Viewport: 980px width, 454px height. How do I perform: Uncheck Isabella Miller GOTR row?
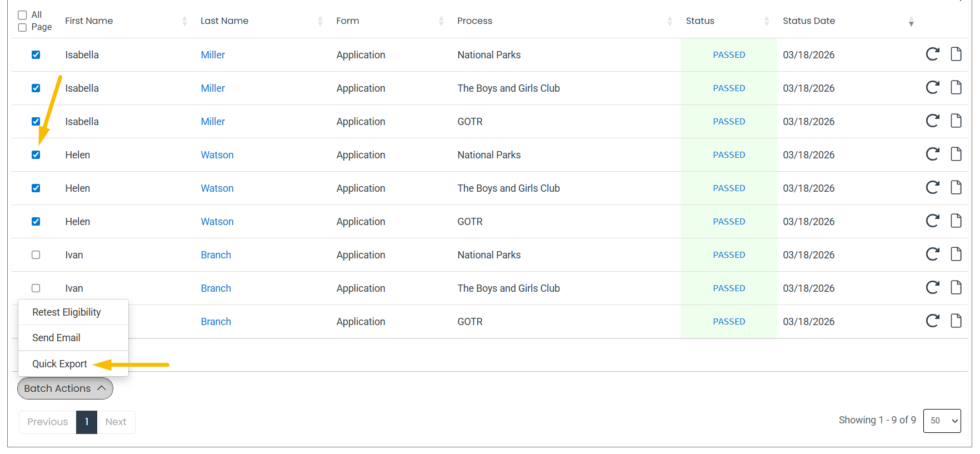[36, 121]
